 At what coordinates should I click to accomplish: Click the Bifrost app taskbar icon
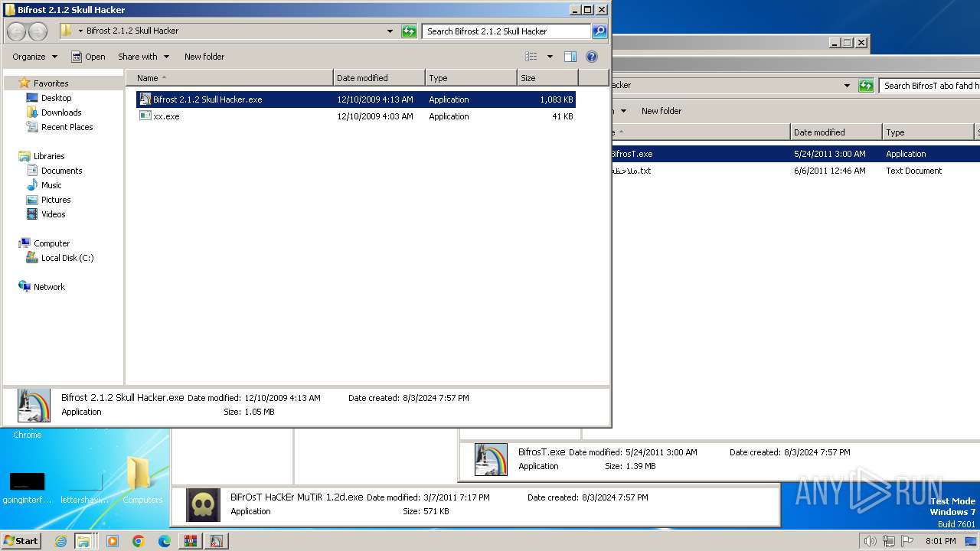(x=217, y=541)
